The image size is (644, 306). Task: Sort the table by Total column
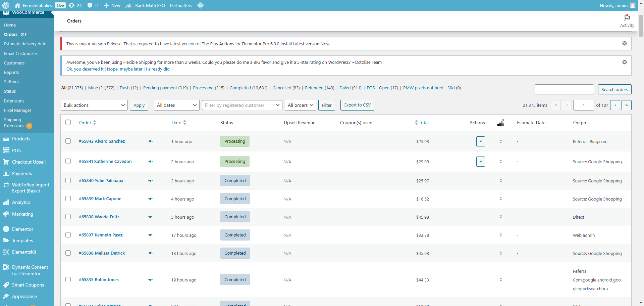(x=422, y=123)
